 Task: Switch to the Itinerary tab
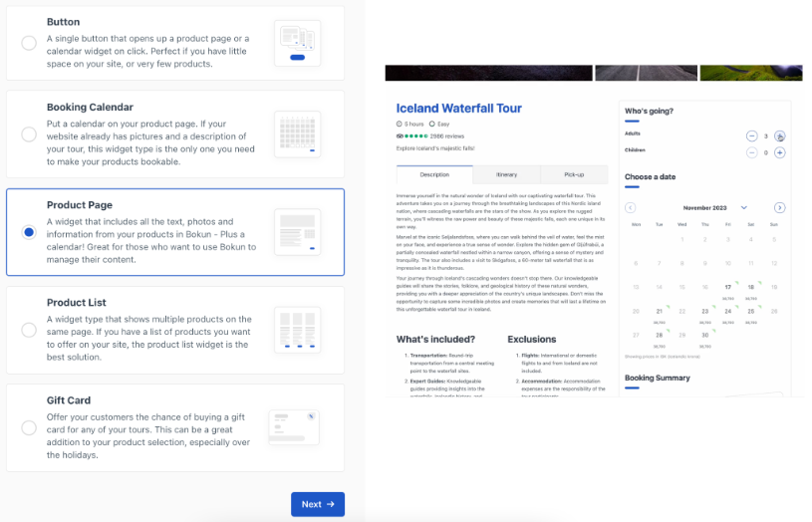(506, 174)
